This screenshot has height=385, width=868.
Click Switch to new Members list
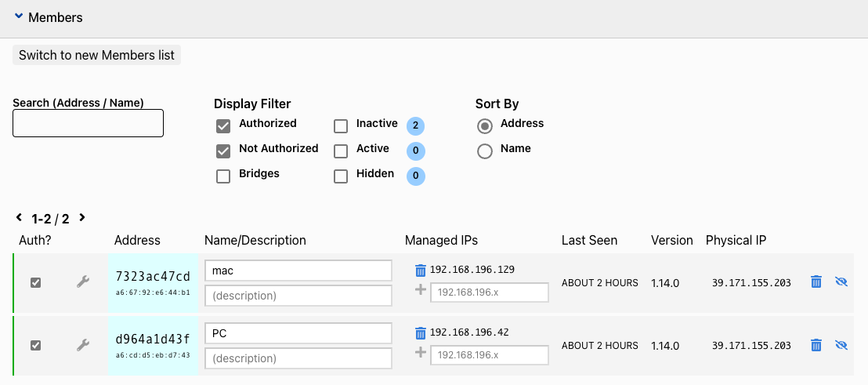(96, 55)
